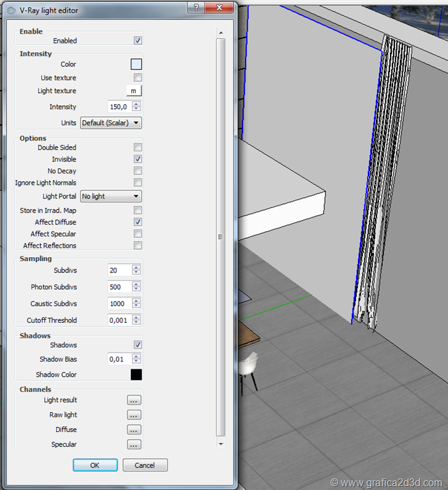
Task: Enable the No Decay checkbox
Action: tap(138, 170)
